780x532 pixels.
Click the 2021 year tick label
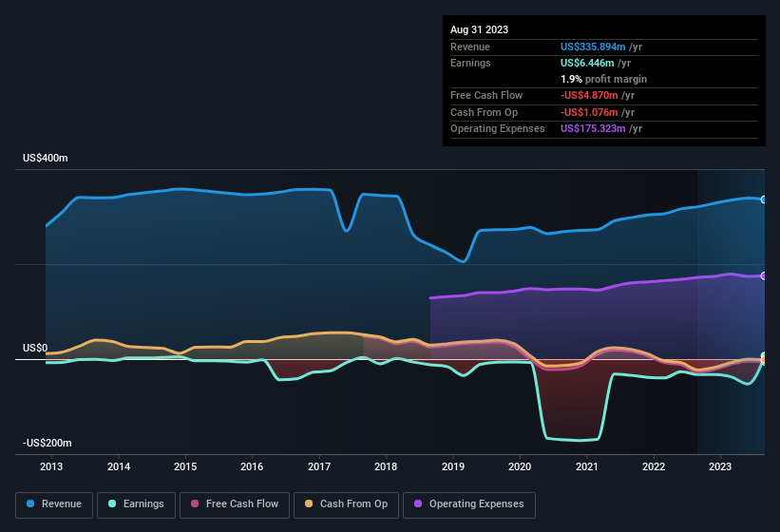(586, 466)
